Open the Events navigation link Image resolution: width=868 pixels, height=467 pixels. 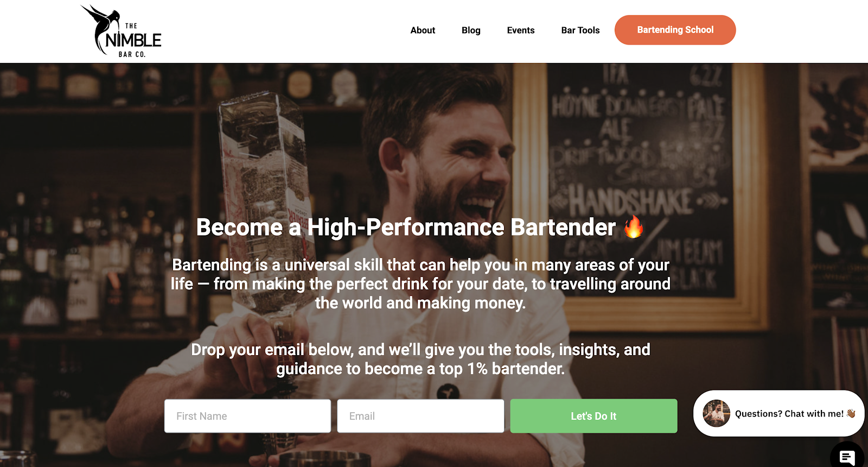[x=521, y=30]
